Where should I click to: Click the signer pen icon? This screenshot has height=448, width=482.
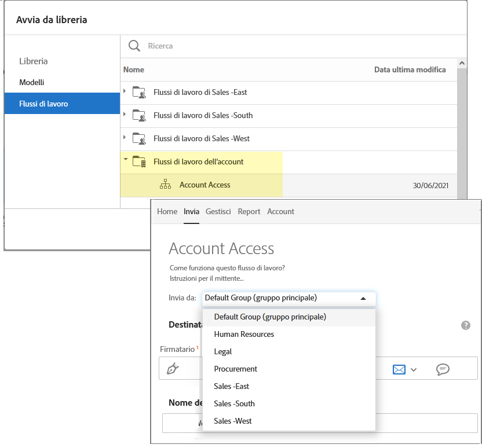pos(172,369)
